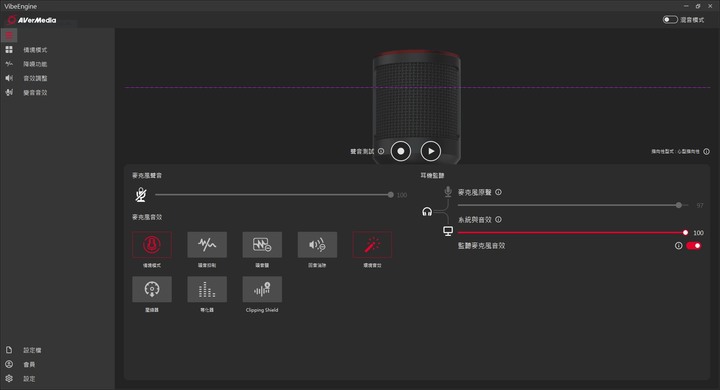
Task: Show info for the polar pattern label
Action: [707, 152]
